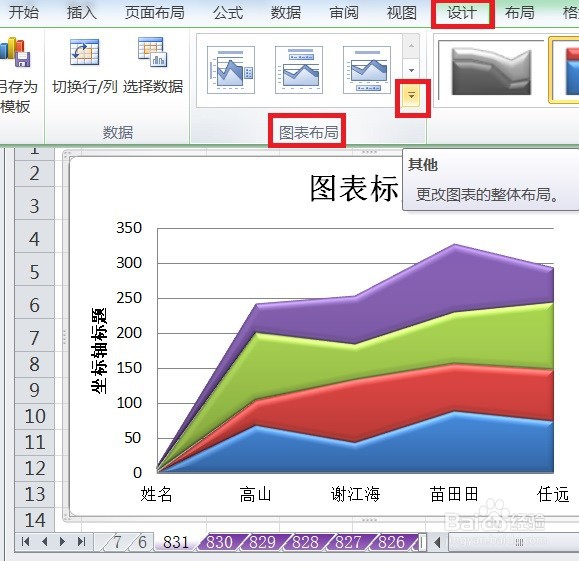579x561 pixels.
Task: Switch to the 页面布局 tab
Action: (155, 13)
